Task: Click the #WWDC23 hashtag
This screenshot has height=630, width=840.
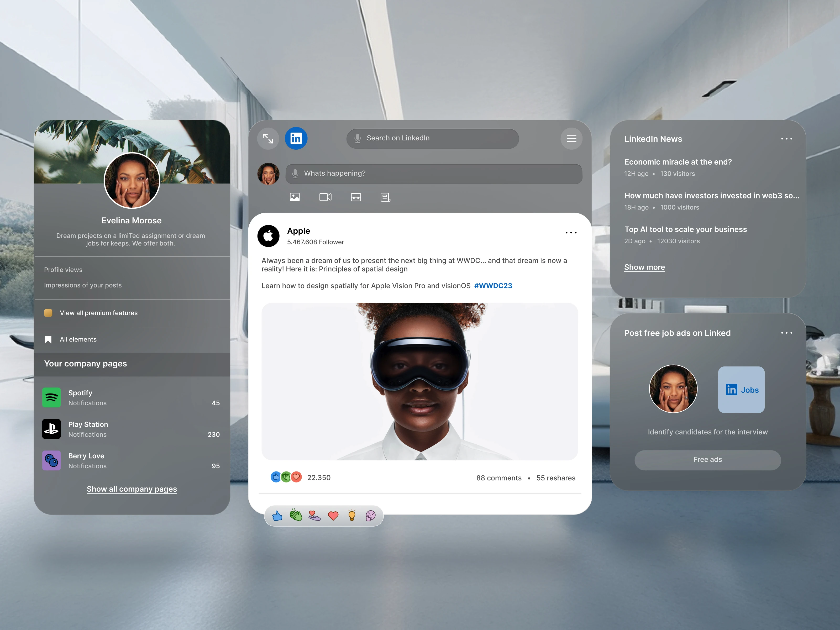Action: [492, 286]
